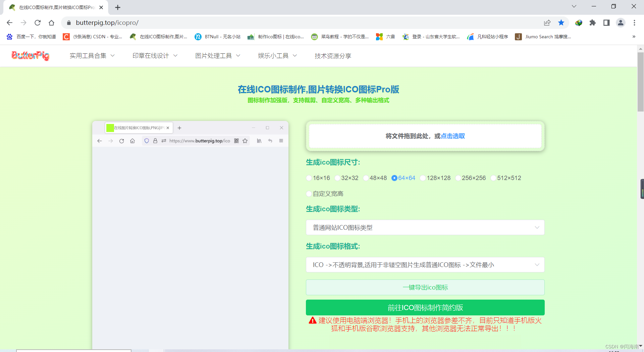Viewport: 644px width, 352px height.
Task: Reload the butterpig page
Action: tap(38, 23)
